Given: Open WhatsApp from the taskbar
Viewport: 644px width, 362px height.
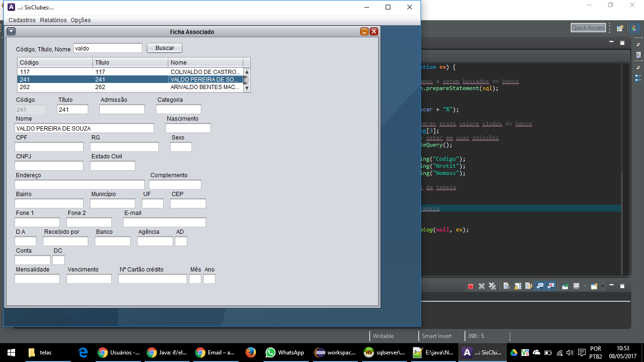Looking at the screenshot, I should (x=285, y=352).
